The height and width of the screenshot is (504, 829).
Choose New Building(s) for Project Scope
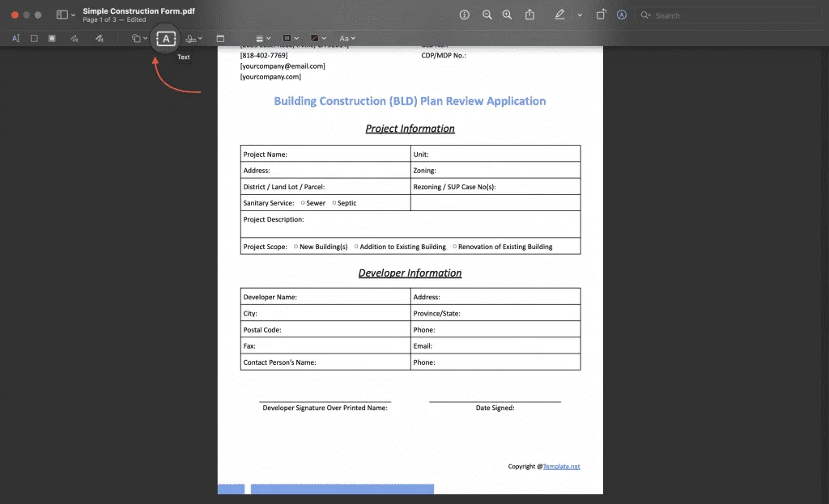295,246
